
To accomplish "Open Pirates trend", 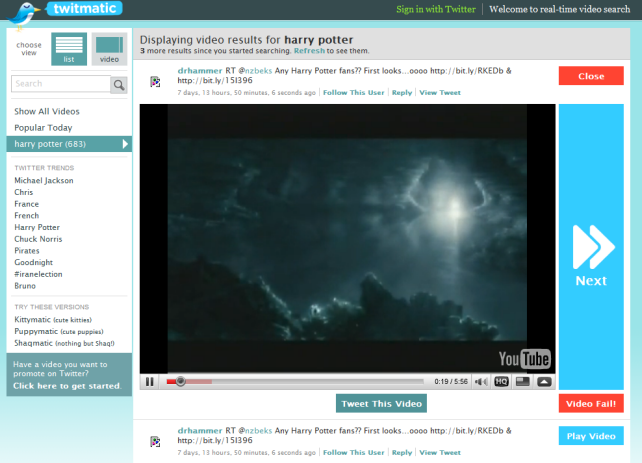I will [27, 251].
